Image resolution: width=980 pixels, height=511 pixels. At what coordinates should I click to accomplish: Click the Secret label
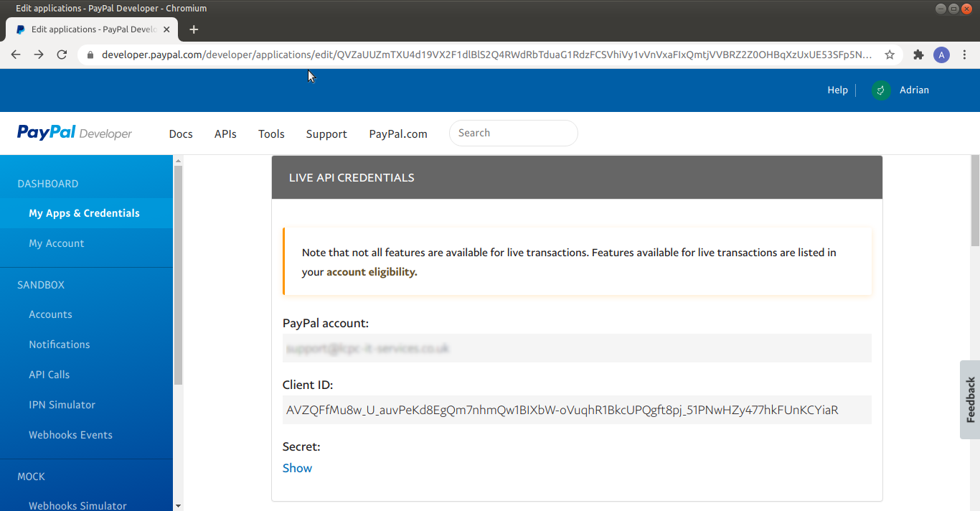pos(301,446)
